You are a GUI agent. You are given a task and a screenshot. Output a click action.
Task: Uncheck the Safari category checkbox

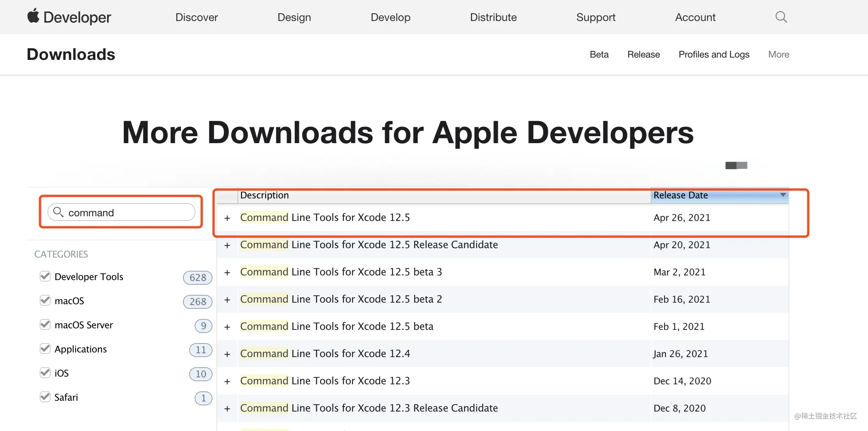pyautogui.click(x=45, y=397)
